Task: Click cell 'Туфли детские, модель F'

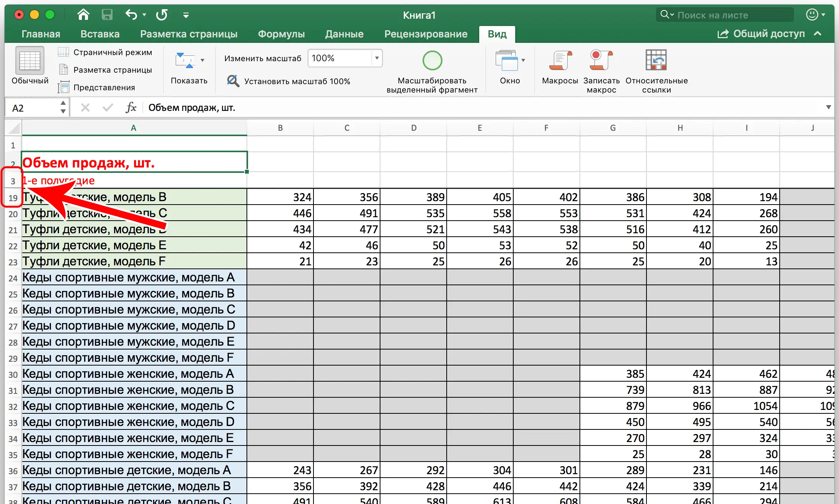Action: (134, 261)
